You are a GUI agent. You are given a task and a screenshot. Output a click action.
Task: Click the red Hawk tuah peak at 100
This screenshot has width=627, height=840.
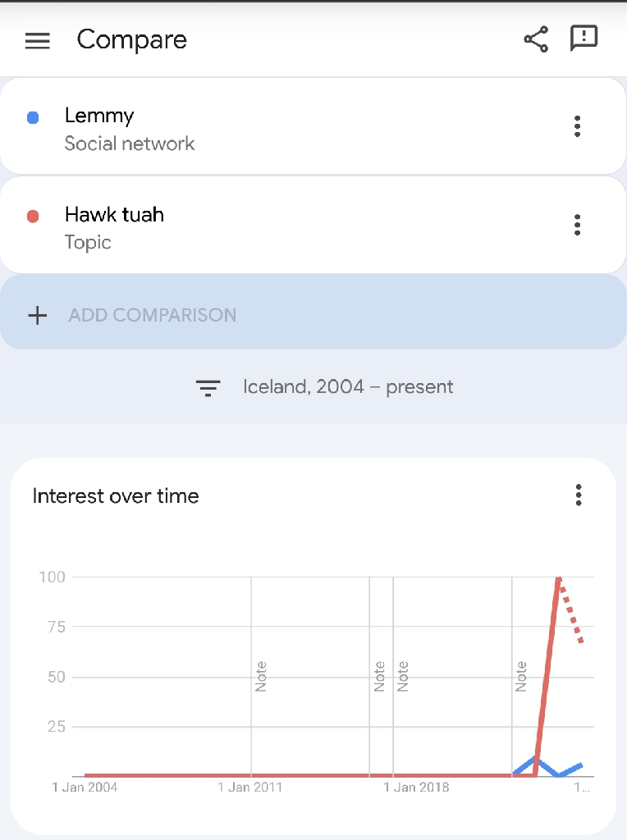[558, 578]
